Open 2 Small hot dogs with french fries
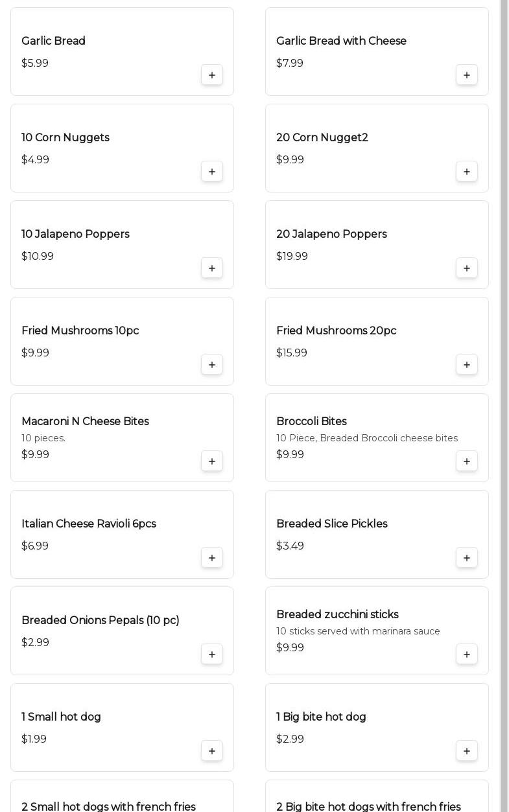The image size is (509, 812). point(108,806)
